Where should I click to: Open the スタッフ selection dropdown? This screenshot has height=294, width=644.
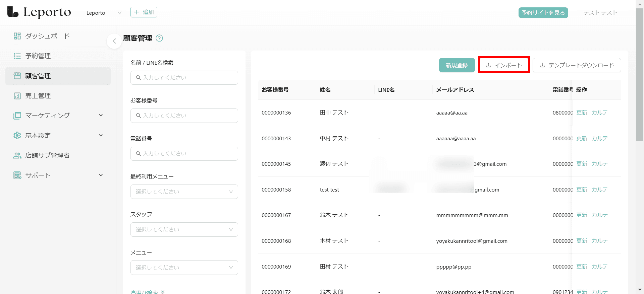184,229
